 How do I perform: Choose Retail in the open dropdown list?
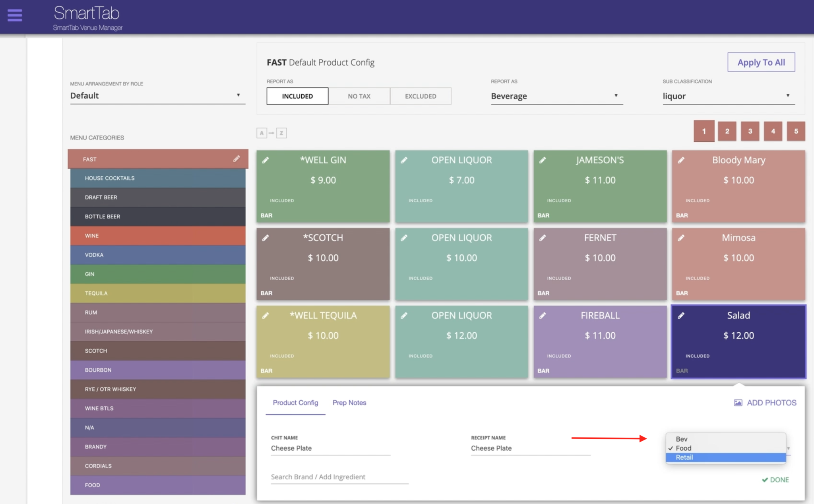684,457
